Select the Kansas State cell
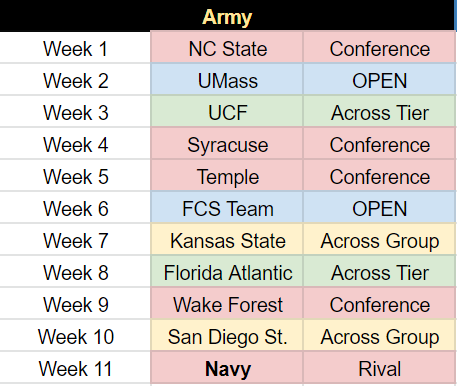Viewport: 457px width, 386px height. [x=227, y=239]
